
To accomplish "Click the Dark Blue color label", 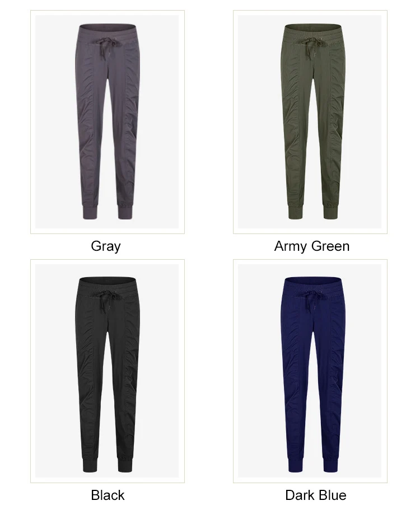I will point(316,495).
